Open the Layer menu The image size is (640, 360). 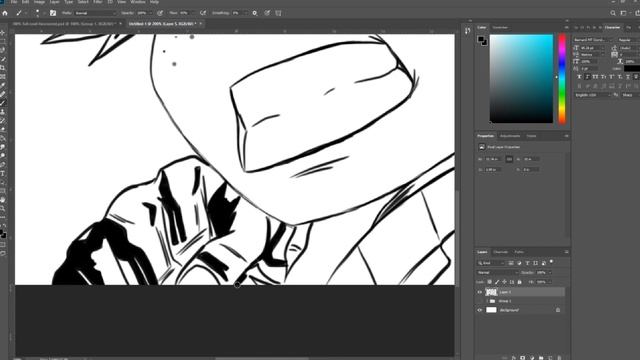click(x=54, y=2)
